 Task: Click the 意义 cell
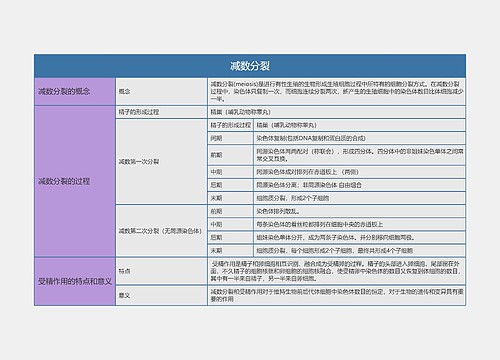[161, 295]
